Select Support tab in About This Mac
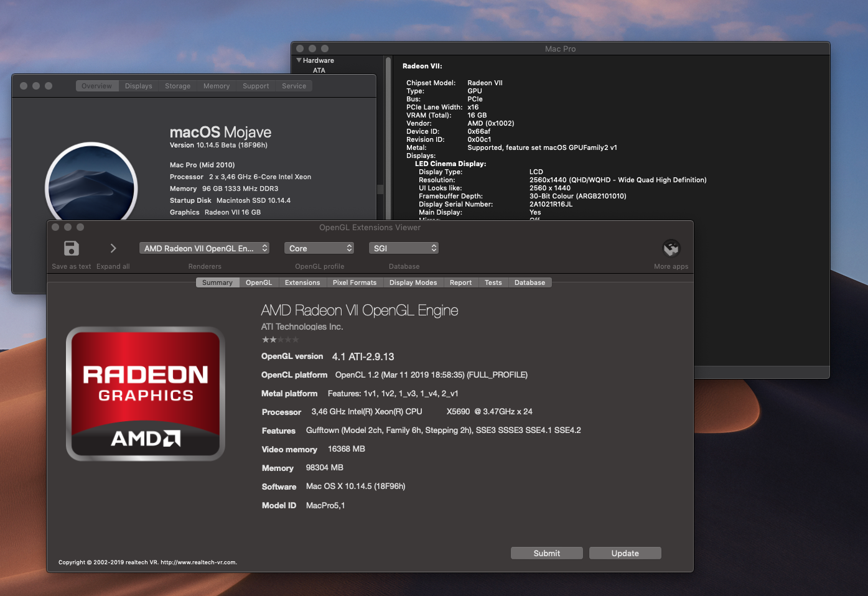 [x=256, y=86]
